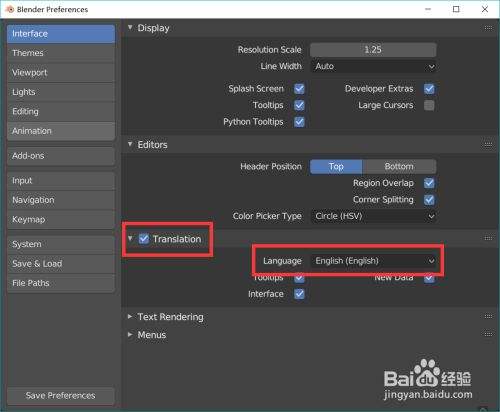Disable the Splash Screen checkbox
This screenshot has height=412, width=500.
[299, 89]
